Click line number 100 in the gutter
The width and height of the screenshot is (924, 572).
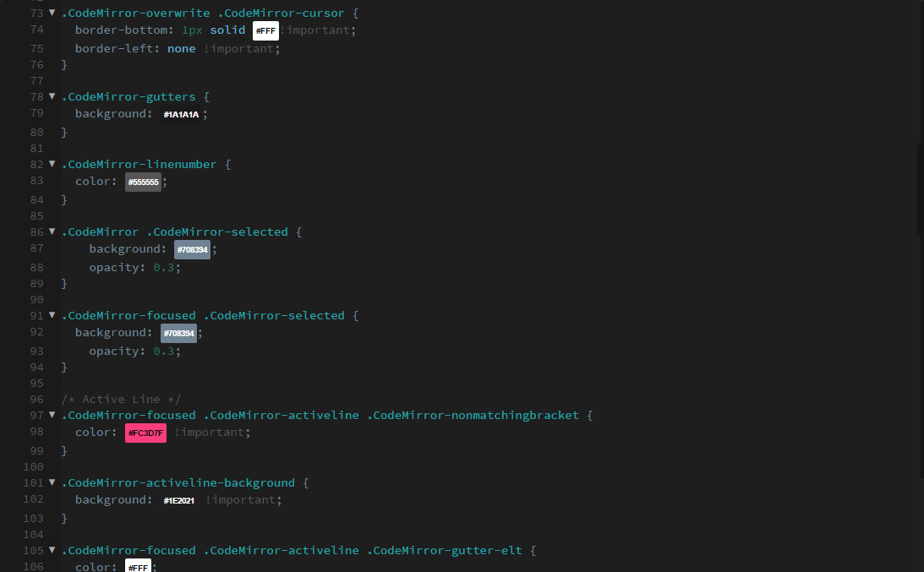(x=34, y=467)
